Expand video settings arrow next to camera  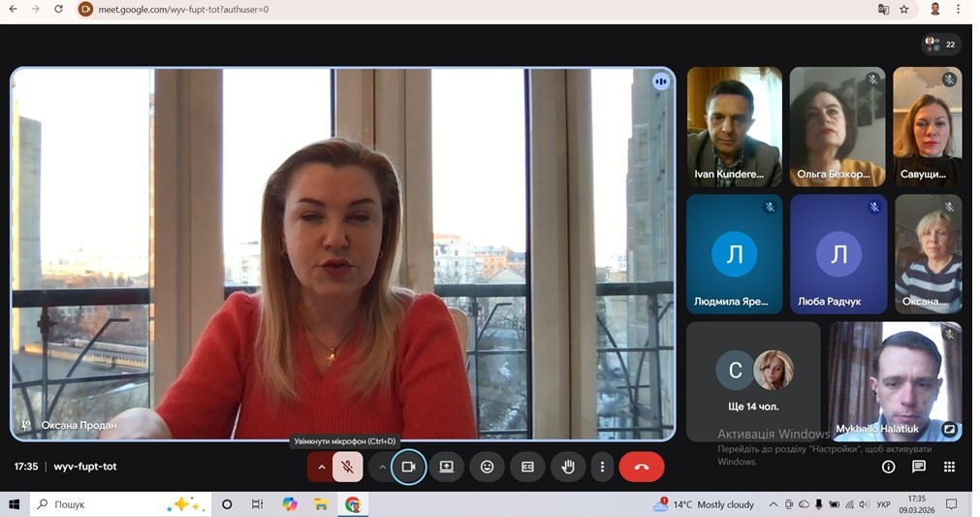tap(382, 467)
